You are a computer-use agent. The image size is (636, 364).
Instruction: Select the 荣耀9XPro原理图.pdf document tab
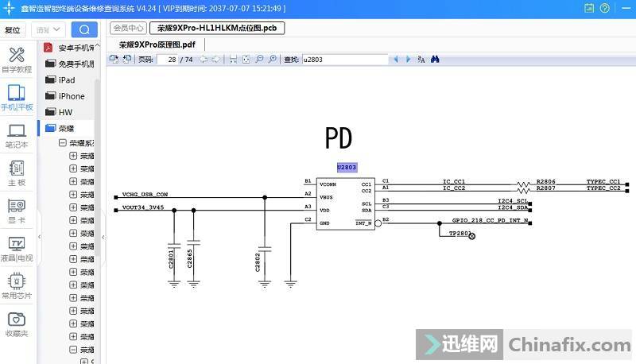tap(157, 45)
